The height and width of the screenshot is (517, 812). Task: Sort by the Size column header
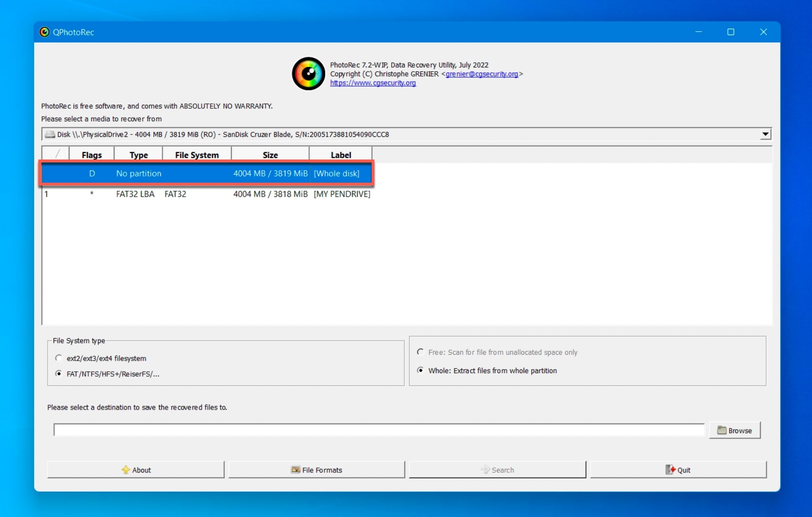(x=270, y=155)
